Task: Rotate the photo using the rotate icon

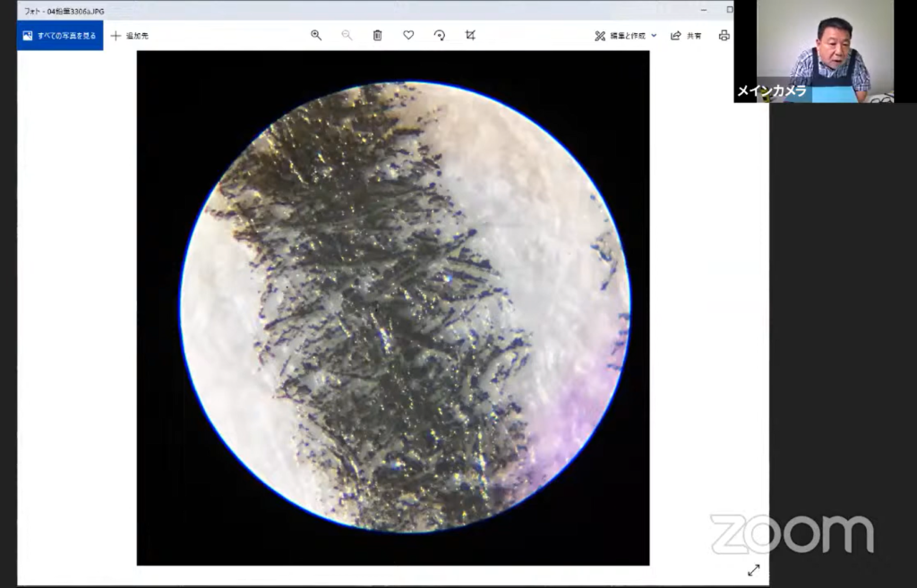Action: pyautogui.click(x=439, y=35)
